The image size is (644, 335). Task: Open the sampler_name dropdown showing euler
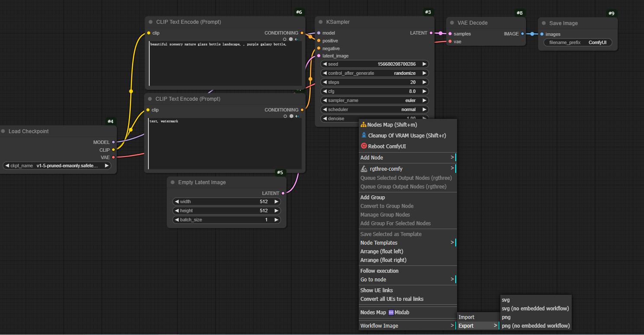tap(375, 100)
